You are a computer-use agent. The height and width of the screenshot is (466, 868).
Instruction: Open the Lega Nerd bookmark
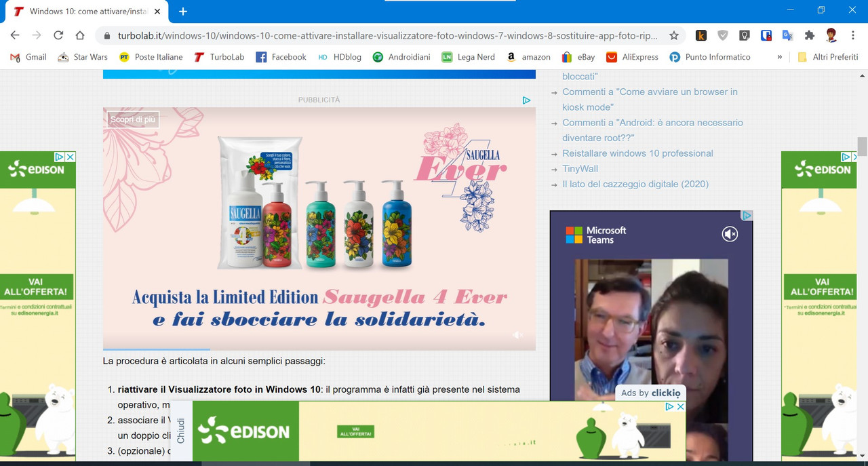coord(468,57)
